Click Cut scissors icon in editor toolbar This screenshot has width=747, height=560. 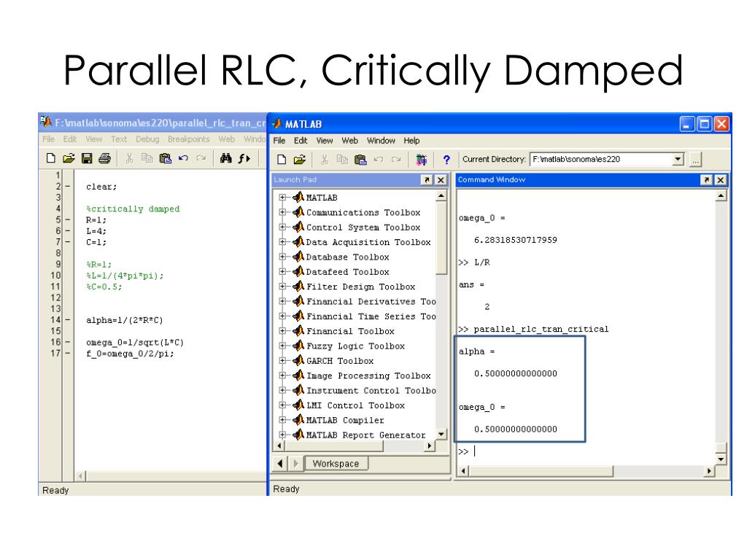tap(129, 158)
